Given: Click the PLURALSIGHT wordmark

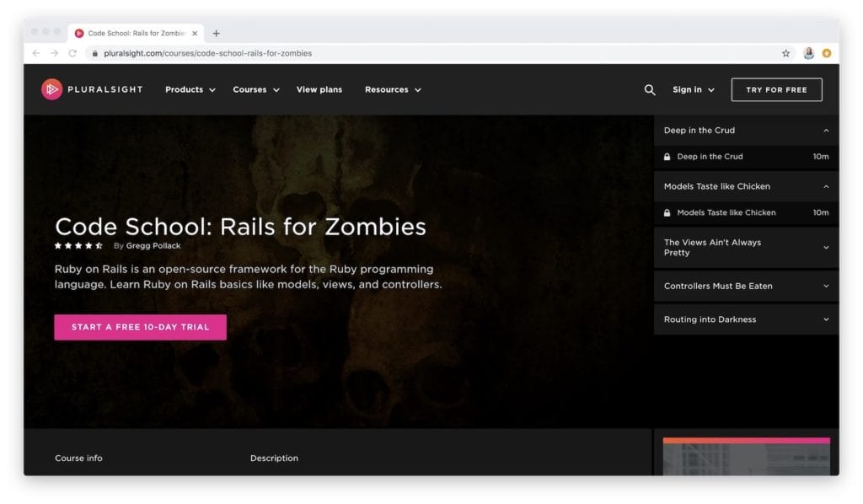Looking at the screenshot, I should click(x=105, y=89).
